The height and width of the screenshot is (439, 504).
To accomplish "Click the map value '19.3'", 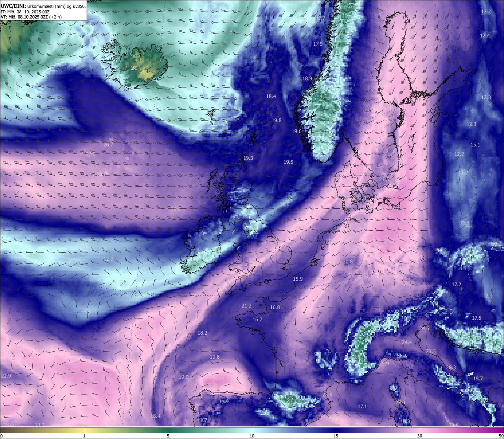I will click(x=248, y=158).
